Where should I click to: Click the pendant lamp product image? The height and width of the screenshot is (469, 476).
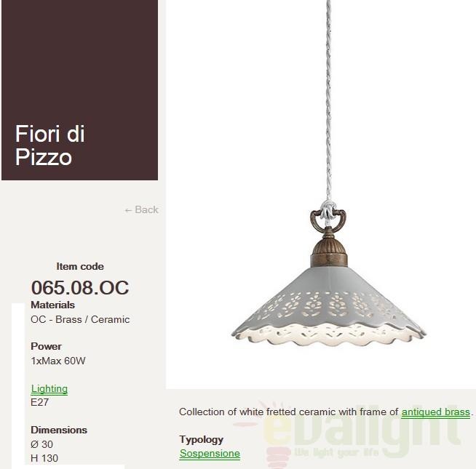click(x=329, y=194)
